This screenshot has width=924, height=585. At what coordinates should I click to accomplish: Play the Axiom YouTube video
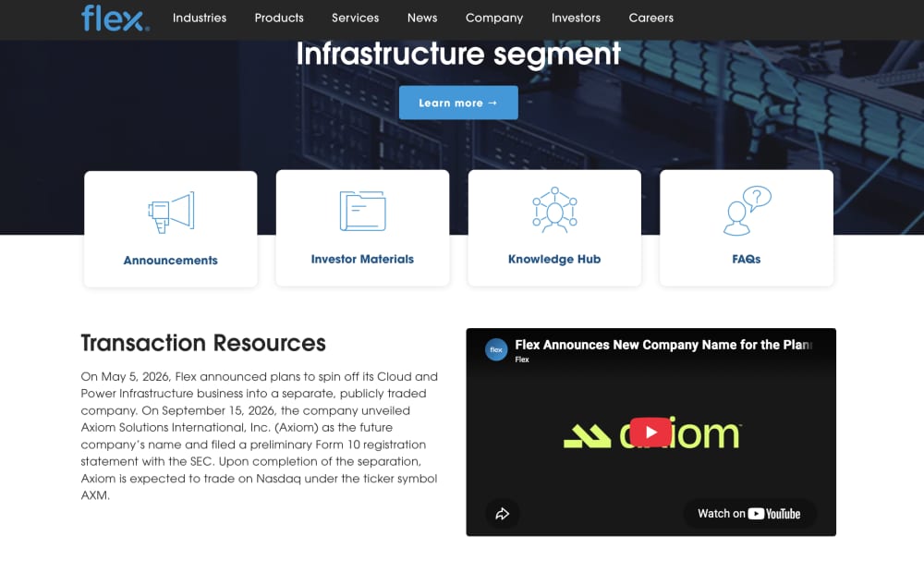[650, 433]
